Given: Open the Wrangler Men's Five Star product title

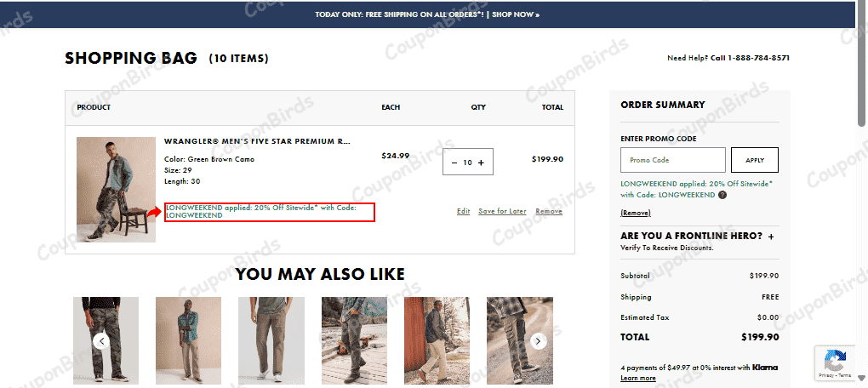Looking at the screenshot, I should click(257, 141).
